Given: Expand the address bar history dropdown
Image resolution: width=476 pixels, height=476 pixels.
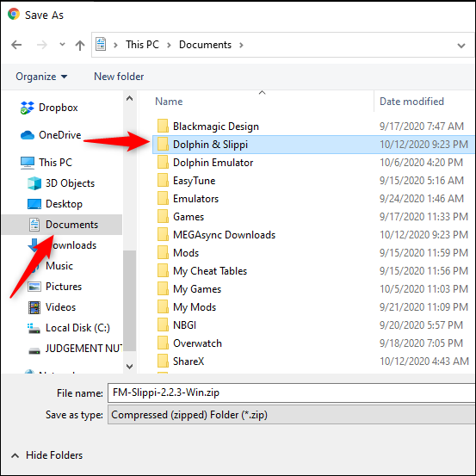Looking at the screenshot, I should coord(461,46).
